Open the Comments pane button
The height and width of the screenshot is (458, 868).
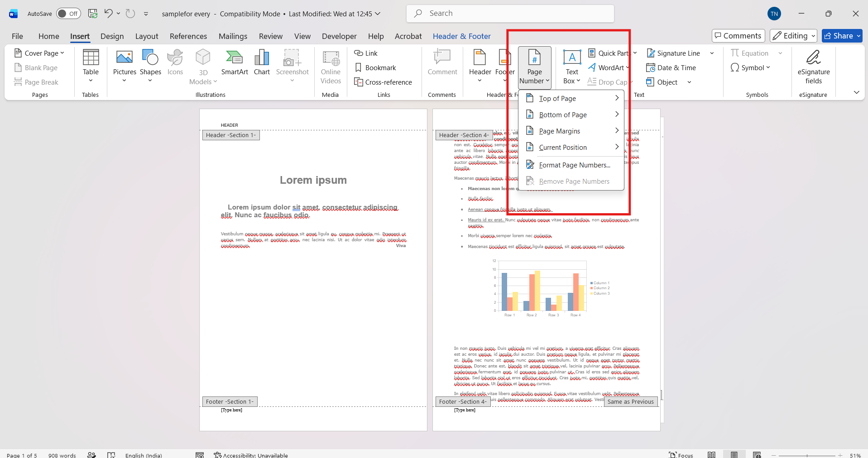[x=738, y=36]
